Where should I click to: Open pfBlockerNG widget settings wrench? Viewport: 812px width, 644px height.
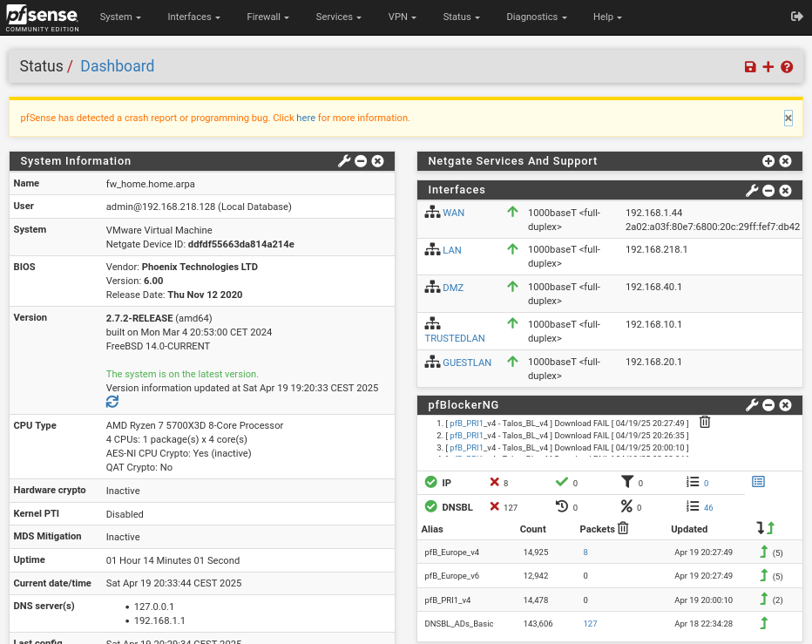[752, 405]
